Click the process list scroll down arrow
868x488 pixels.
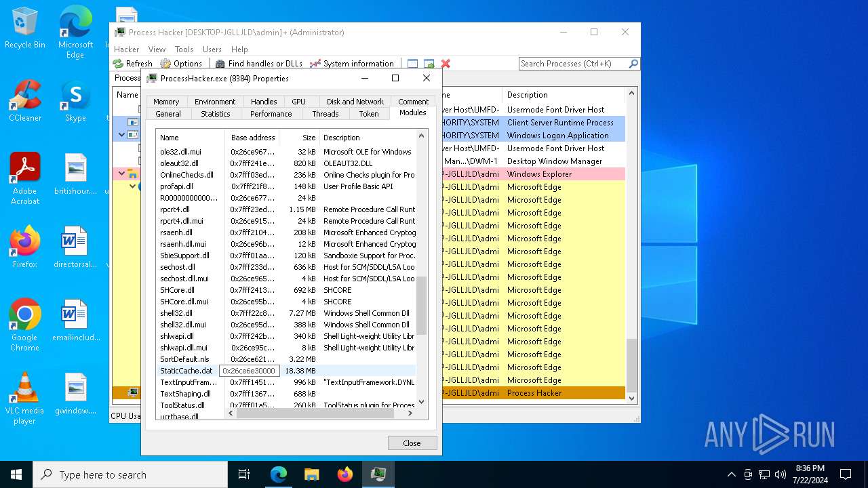[x=631, y=398]
